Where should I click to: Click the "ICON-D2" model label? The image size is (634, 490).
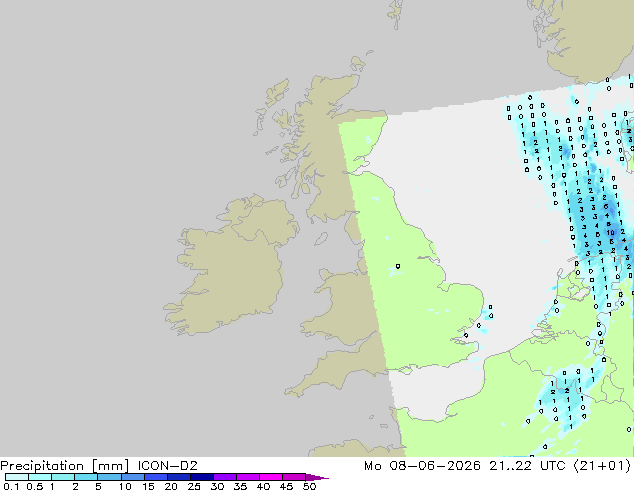167,466
